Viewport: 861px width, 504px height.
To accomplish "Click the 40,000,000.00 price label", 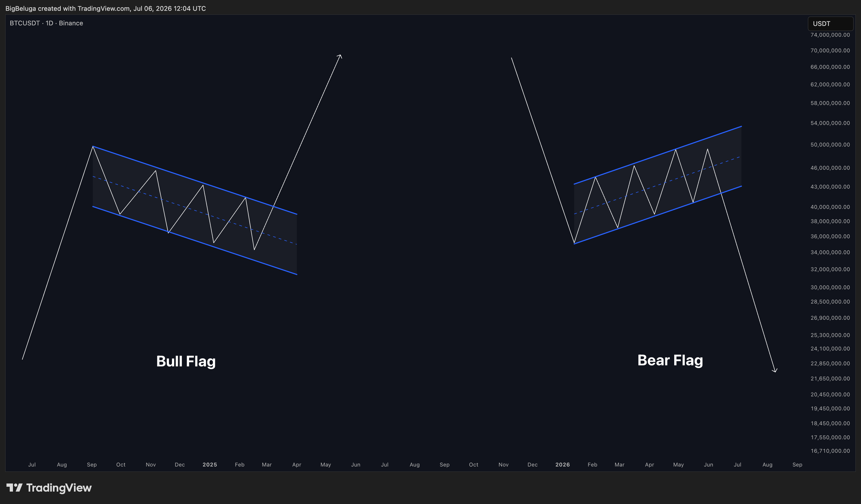I will click(830, 207).
